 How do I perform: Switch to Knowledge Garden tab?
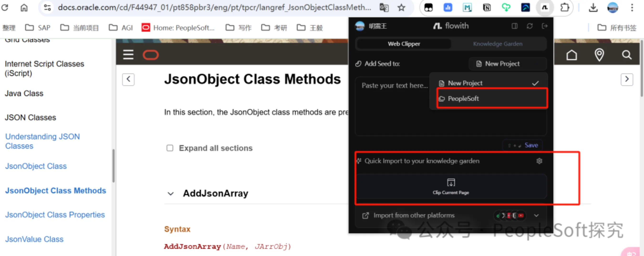pos(497,44)
